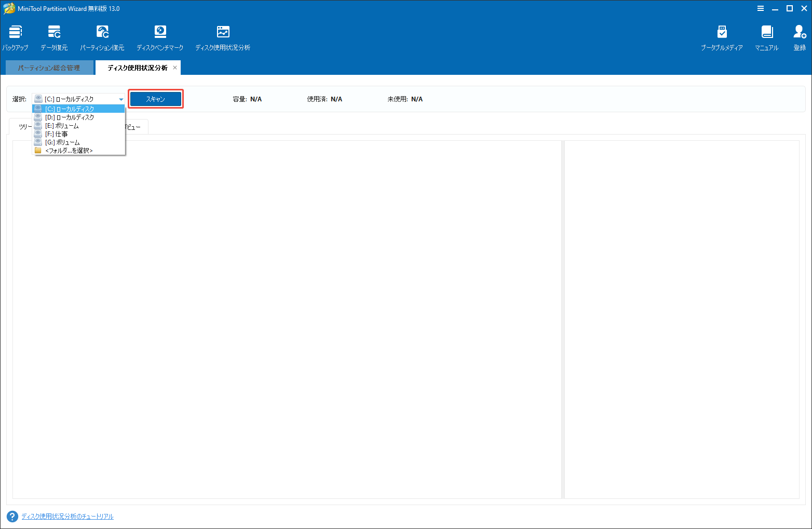
Task: Collapse the drive selection dropdown arrow
Action: pos(120,99)
